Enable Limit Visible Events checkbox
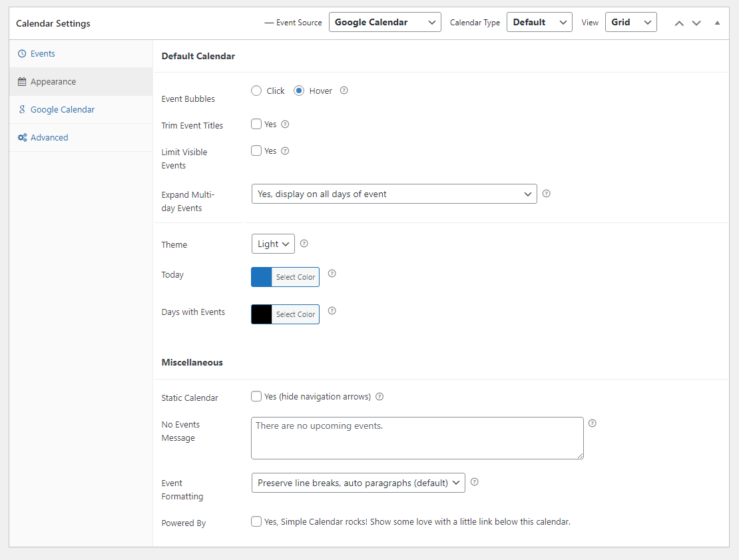 (x=256, y=150)
